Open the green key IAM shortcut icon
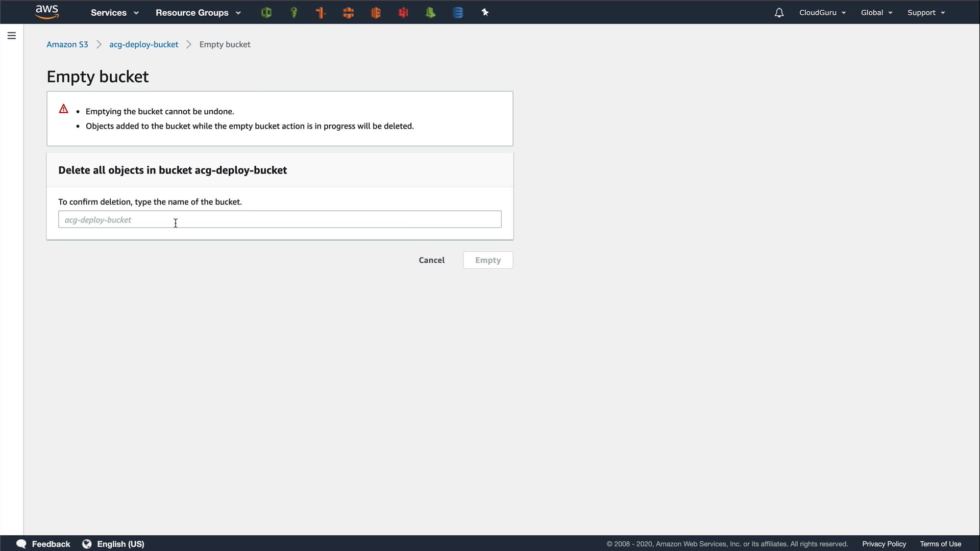The image size is (980, 551). pyautogui.click(x=293, y=13)
